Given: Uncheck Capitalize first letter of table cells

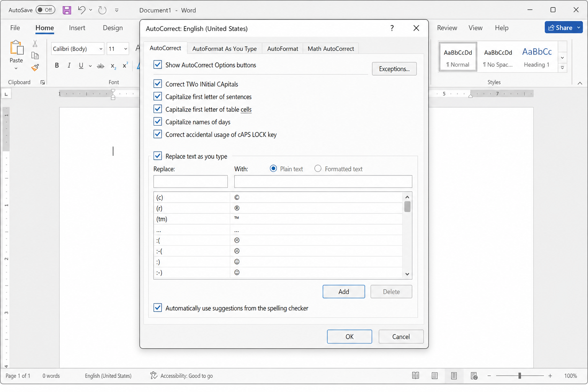Looking at the screenshot, I should pos(158,109).
